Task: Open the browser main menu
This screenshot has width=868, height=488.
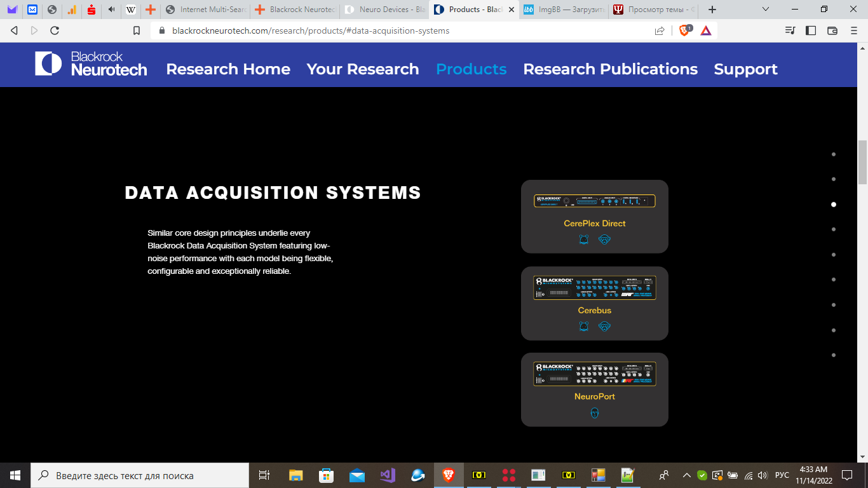Action: 854,30
